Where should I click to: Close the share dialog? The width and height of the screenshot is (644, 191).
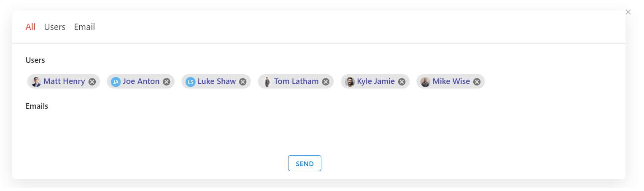pyautogui.click(x=628, y=12)
